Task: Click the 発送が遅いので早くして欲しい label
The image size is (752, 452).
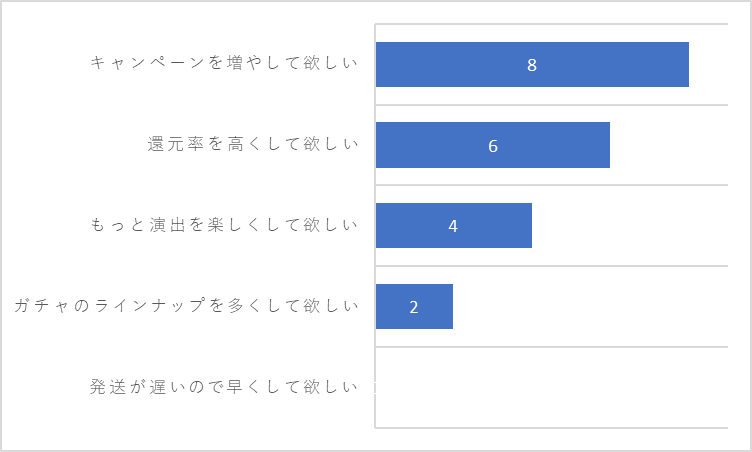Action: tap(224, 386)
